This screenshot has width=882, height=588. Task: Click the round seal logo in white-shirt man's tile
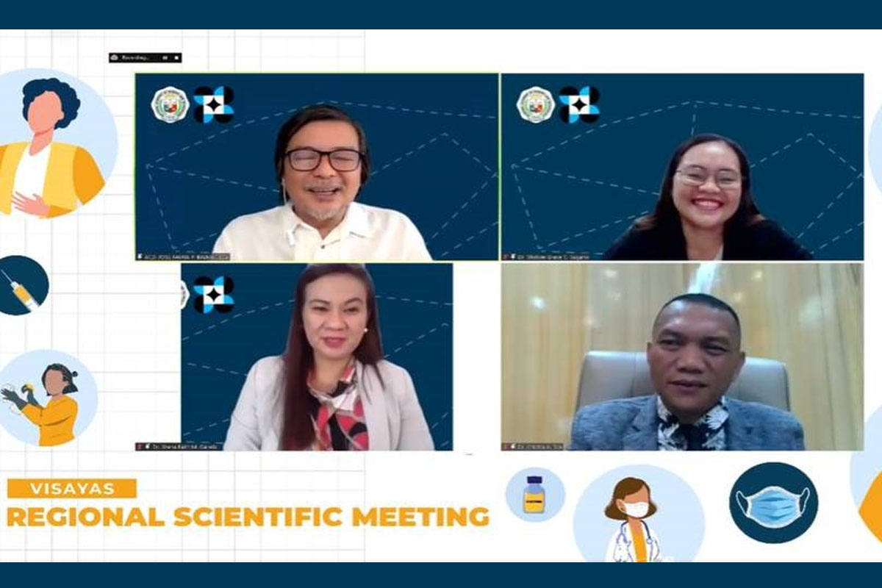coord(170,104)
